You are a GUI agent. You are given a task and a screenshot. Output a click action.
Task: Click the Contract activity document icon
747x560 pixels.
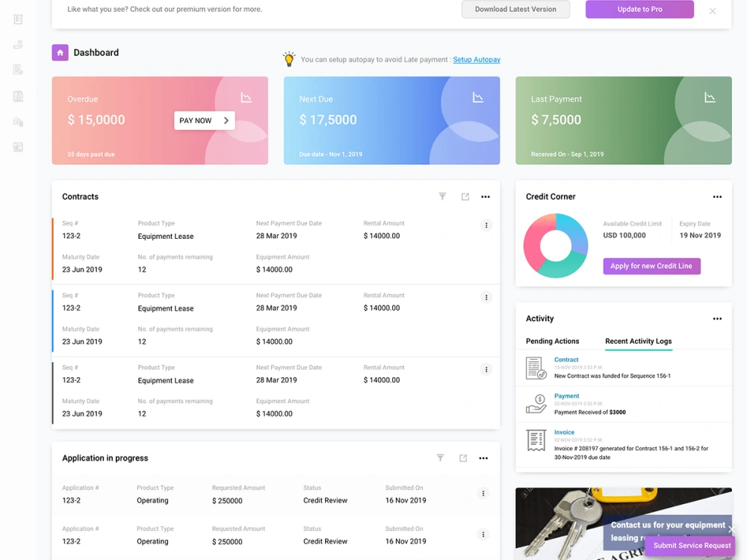pos(536,368)
